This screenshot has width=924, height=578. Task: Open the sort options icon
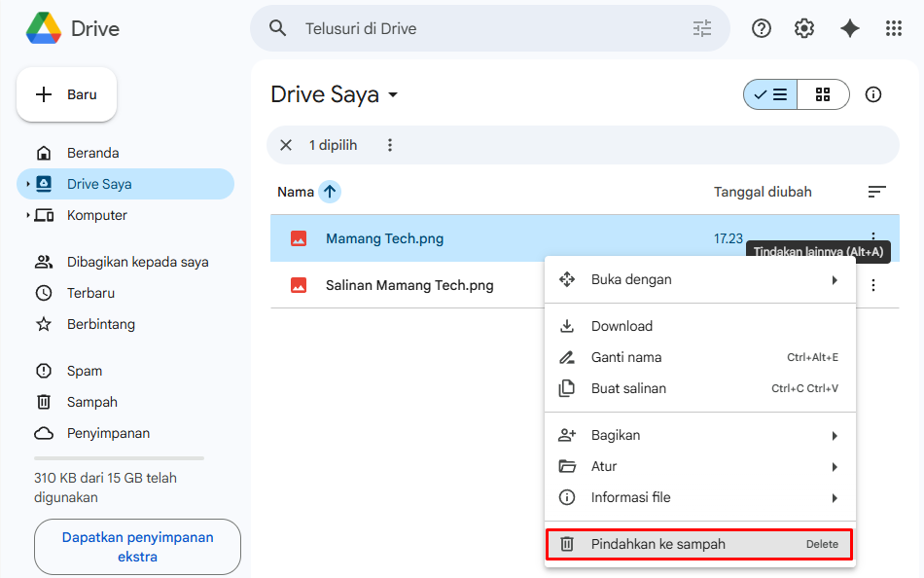coord(877,192)
